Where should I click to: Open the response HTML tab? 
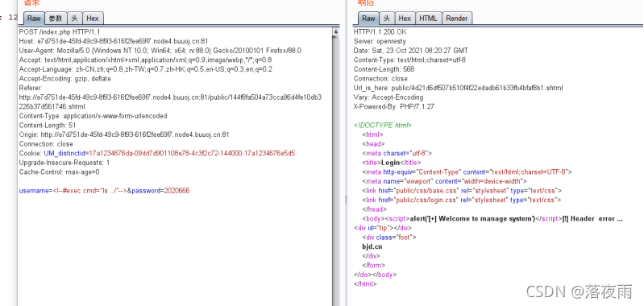coord(429,19)
